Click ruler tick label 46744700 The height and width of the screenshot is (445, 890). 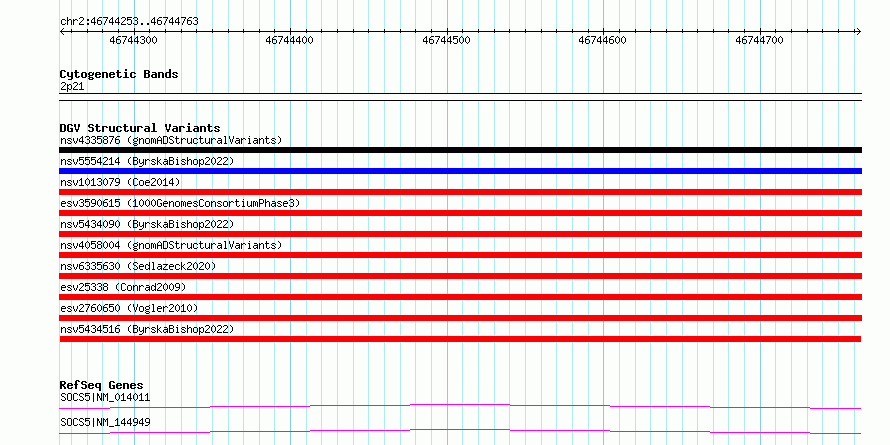[759, 40]
